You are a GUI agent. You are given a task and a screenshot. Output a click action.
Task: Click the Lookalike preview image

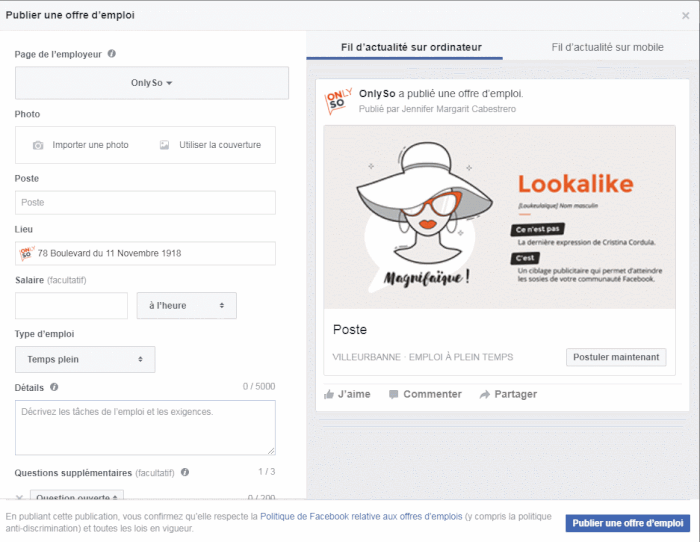499,217
